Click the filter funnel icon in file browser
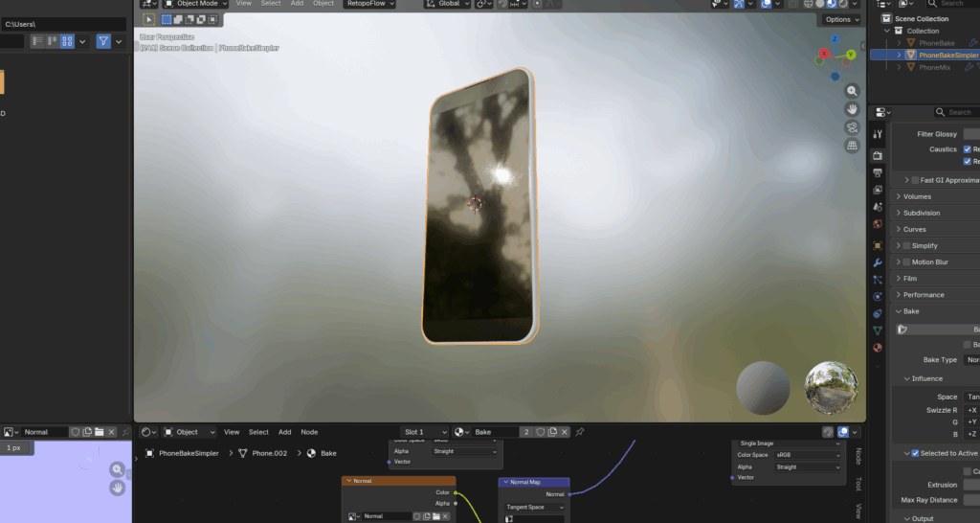 tap(102, 41)
